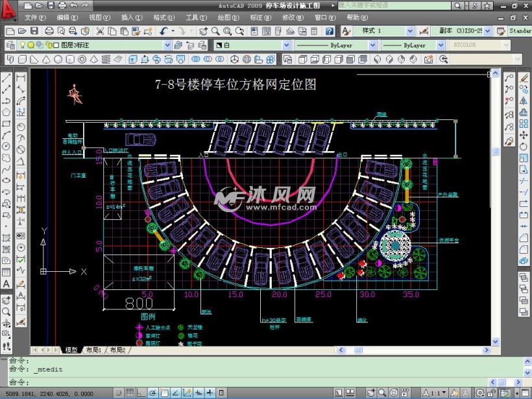Toggle Object Snap in the status bar

click(x=163, y=392)
